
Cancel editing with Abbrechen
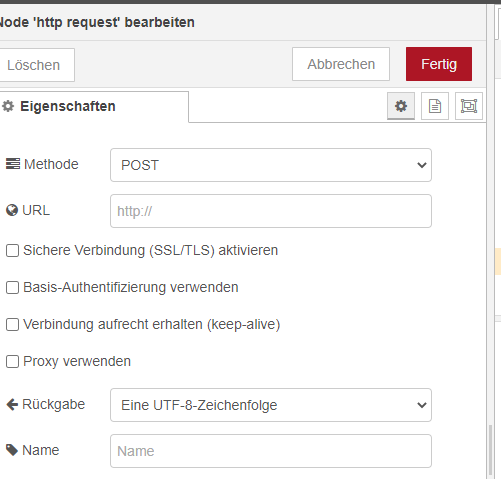[x=341, y=64]
